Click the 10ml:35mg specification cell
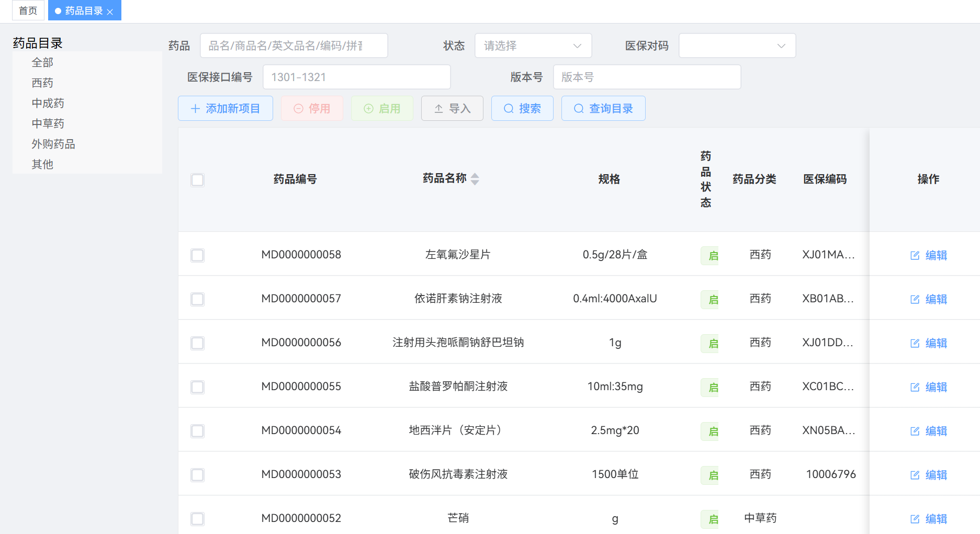 click(x=615, y=387)
